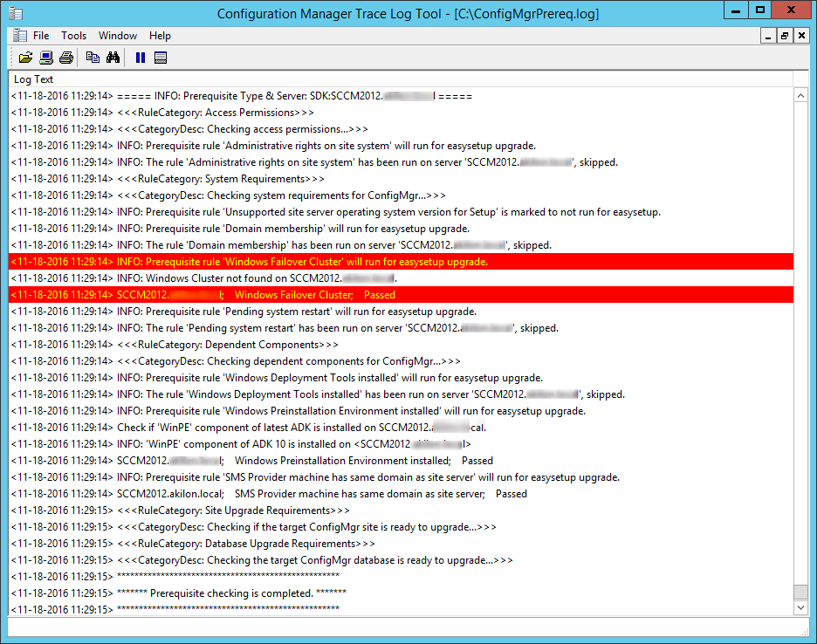Select 'Administrative rights' will run line
The height and width of the screenshot is (644, 817).
401,146
